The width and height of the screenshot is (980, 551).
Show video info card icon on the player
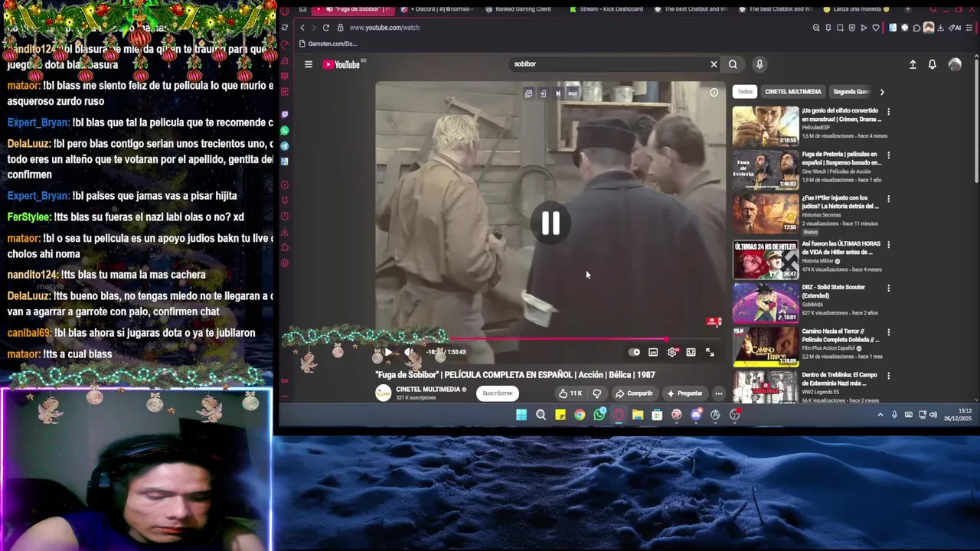point(714,93)
